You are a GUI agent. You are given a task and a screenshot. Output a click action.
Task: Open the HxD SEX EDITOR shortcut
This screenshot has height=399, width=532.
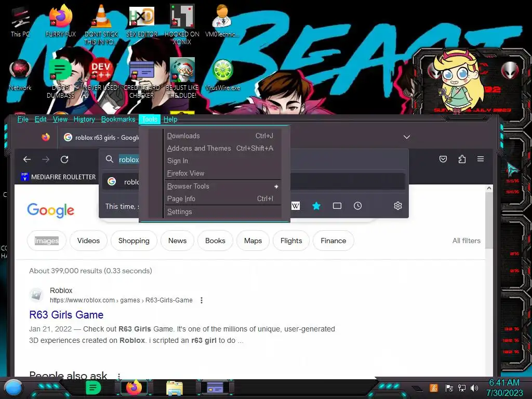[141, 22]
